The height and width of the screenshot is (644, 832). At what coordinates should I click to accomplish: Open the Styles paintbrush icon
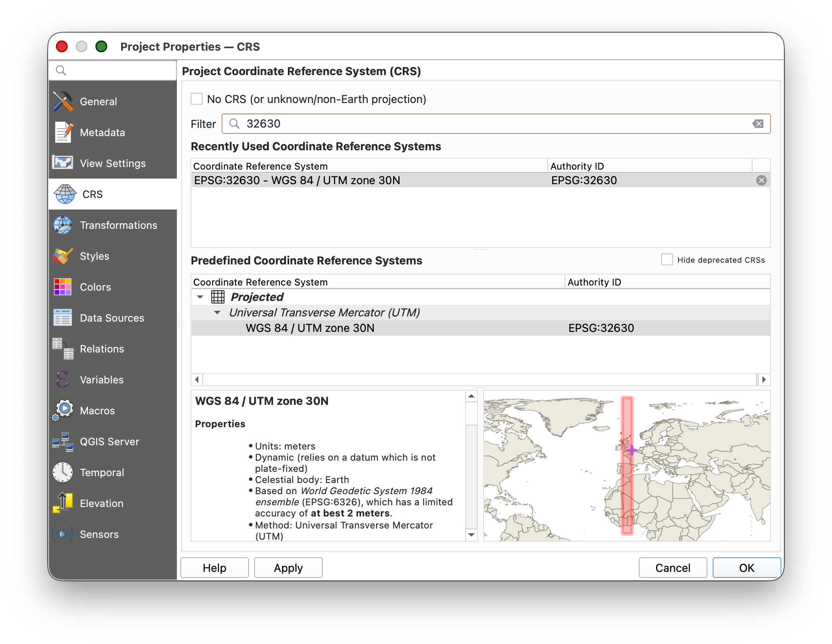(63, 256)
